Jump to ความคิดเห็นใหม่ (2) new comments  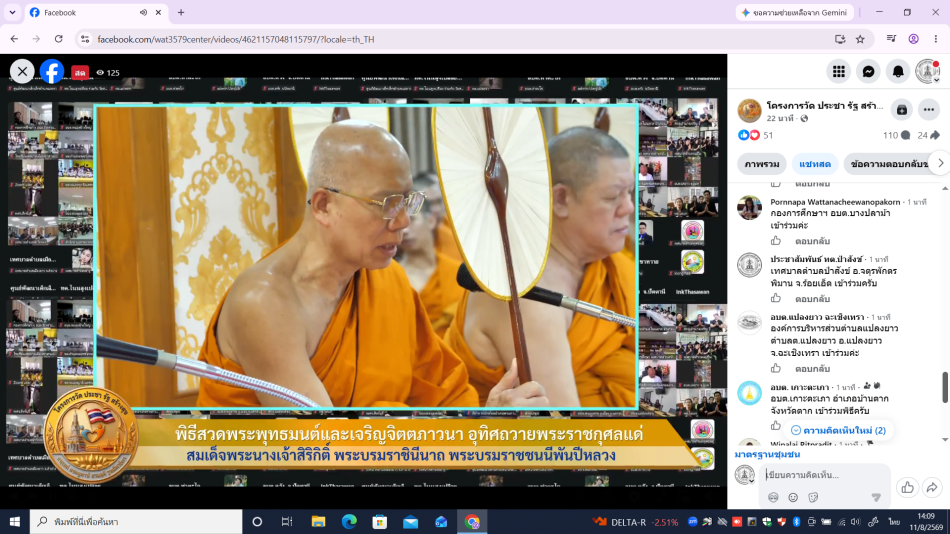838,430
